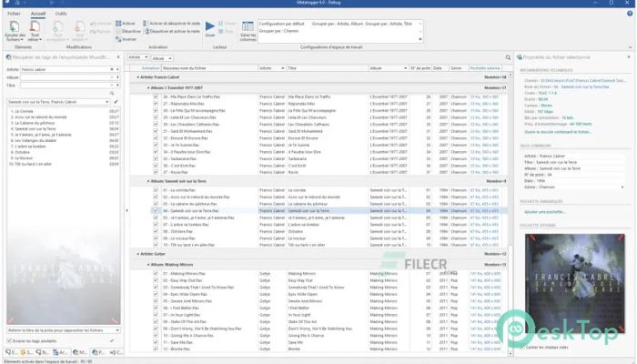The width and height of the screenshot is (637, 364).
Task: Collapse the Album: L'Essentiel 1977-2007 group
Action: point(148,87)
